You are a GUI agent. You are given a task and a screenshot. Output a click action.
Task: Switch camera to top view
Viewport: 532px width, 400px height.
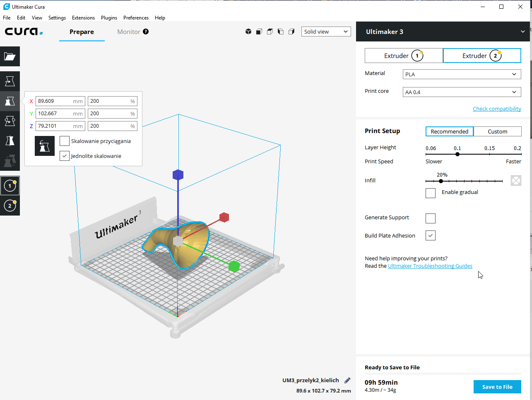270,32
